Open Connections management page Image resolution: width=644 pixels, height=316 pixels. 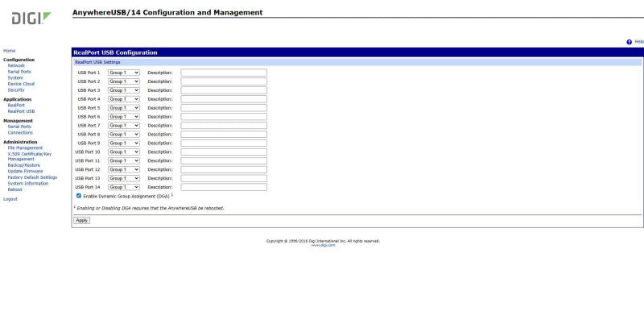click(x=20, y=133)
